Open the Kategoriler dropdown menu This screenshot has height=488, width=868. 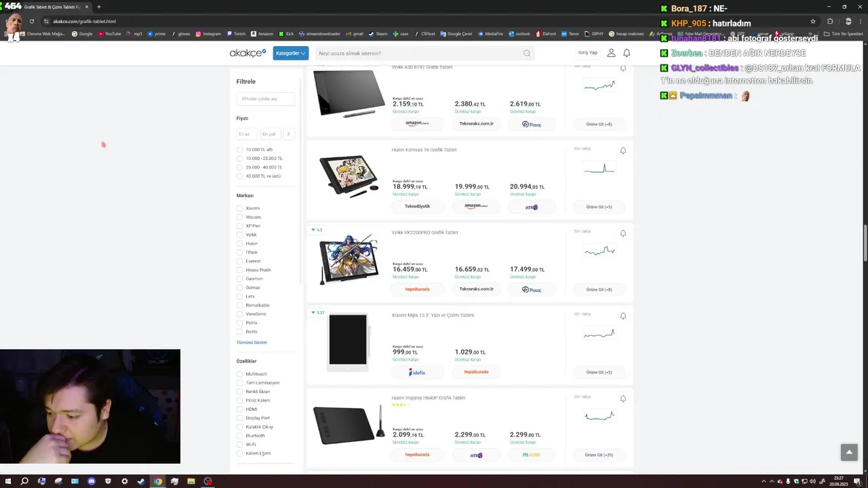290,53
